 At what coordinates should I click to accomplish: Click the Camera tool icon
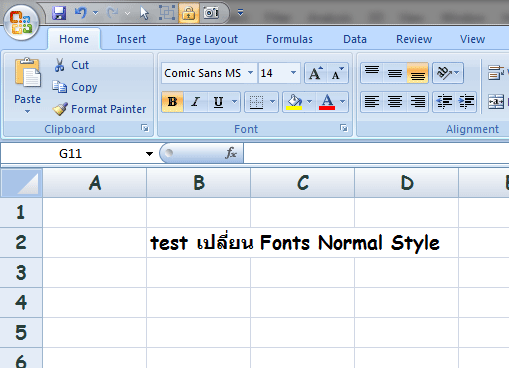(211, 13)
